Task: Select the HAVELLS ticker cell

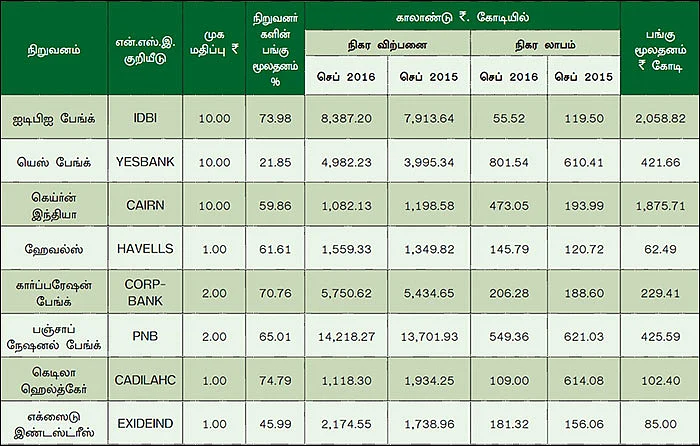Action: [145, 249]
